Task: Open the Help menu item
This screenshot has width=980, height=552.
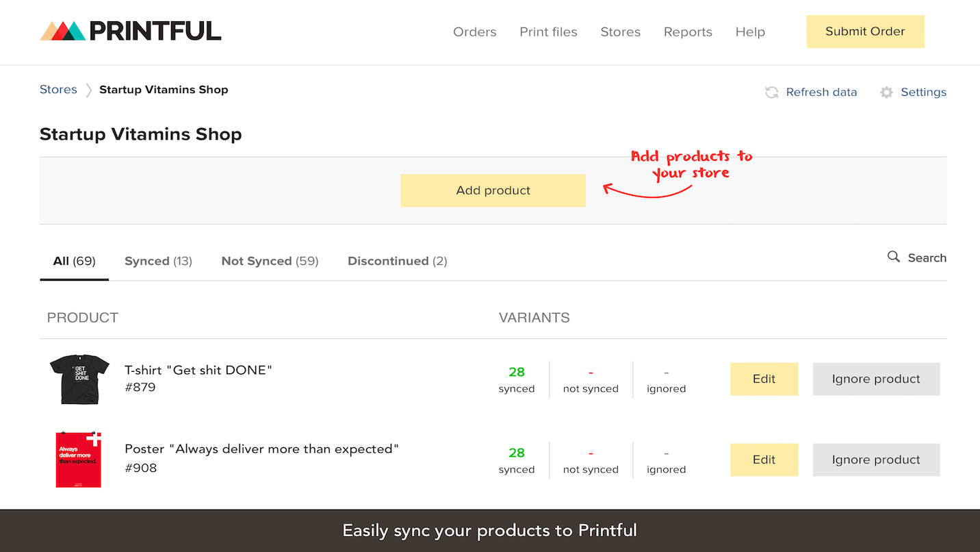Action: pyautogui.click(x=750, y=32)
